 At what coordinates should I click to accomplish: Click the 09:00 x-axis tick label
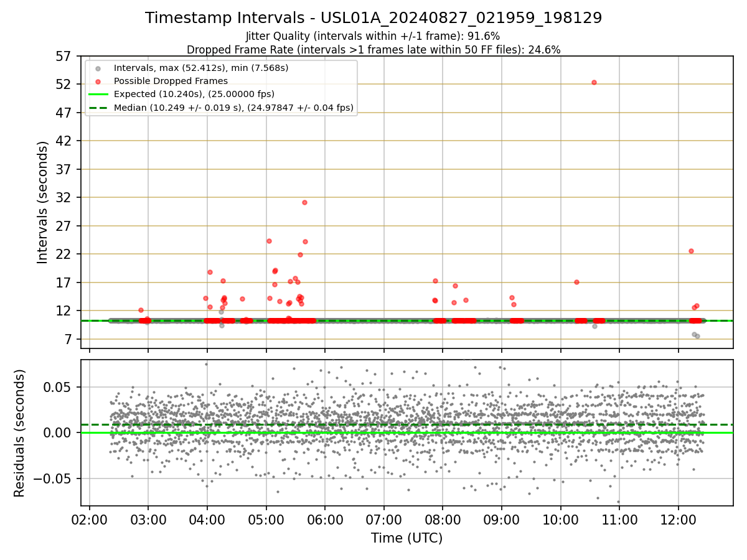click(502, 520)
